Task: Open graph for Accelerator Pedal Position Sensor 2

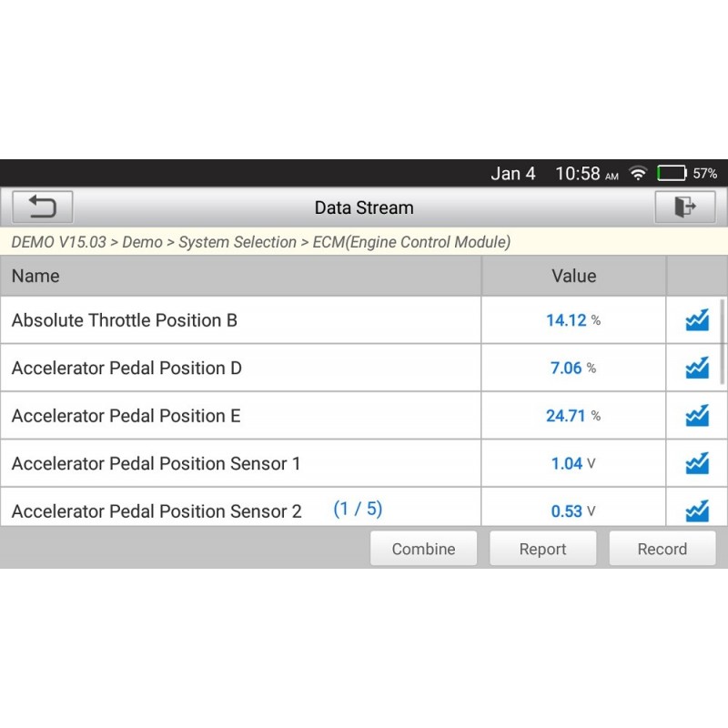Action: click(697, 511)
